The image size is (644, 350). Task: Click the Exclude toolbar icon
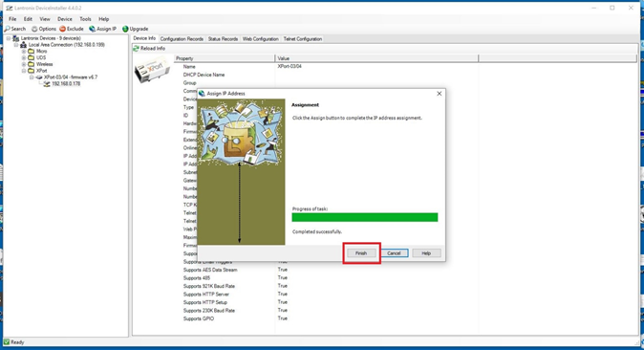click(62, 29)
